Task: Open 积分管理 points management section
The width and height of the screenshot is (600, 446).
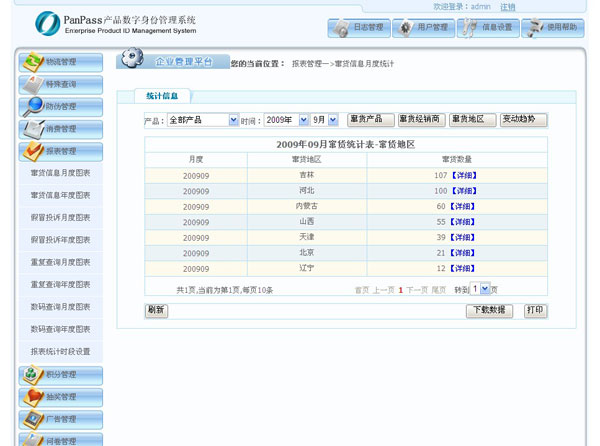Action: pyautogui.click(x=60, y=375)
